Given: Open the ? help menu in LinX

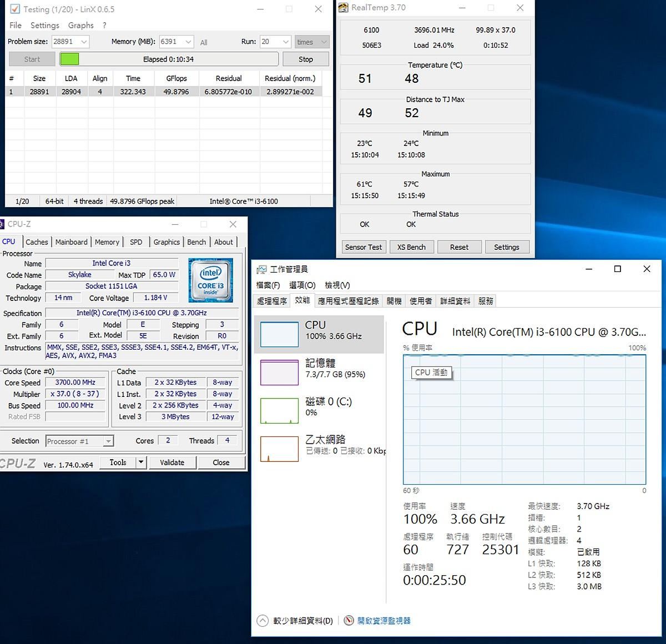Looking at the screenshot, I should point(104,25).
